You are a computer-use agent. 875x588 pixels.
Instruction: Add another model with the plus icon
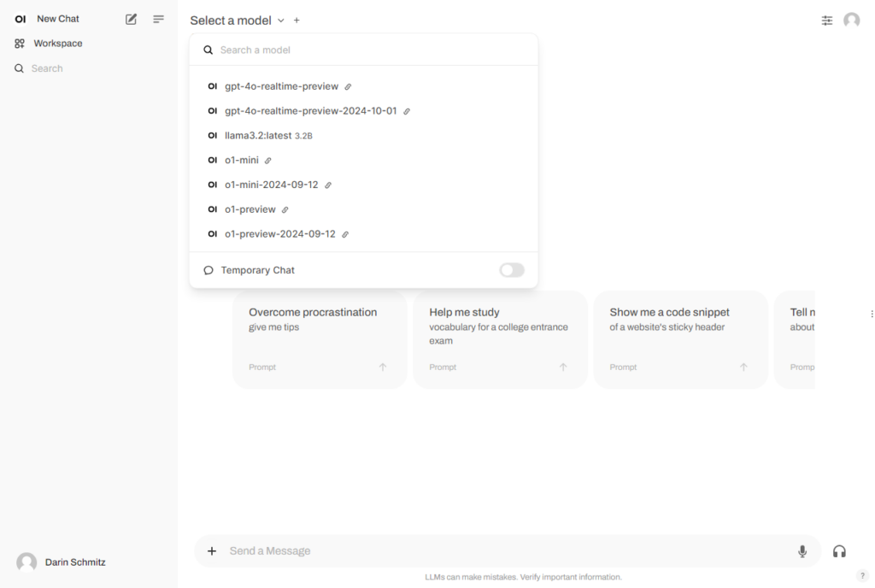click(297, 21)
